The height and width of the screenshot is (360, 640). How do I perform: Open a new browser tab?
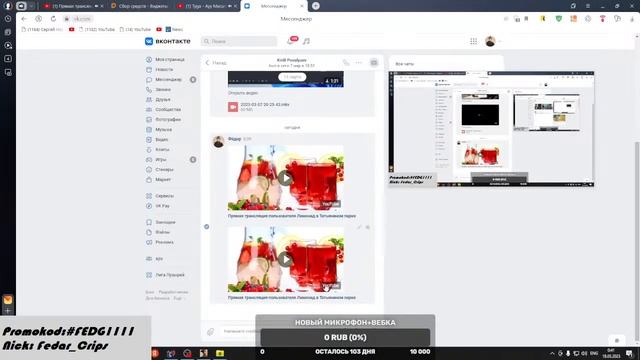coord(316,6)
